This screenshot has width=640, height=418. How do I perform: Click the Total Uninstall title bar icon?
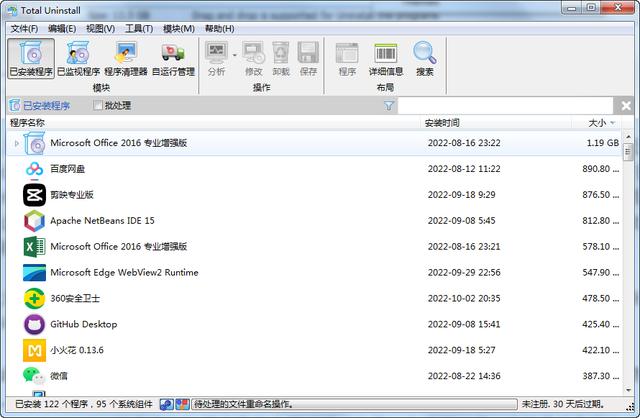coord(13,10)
